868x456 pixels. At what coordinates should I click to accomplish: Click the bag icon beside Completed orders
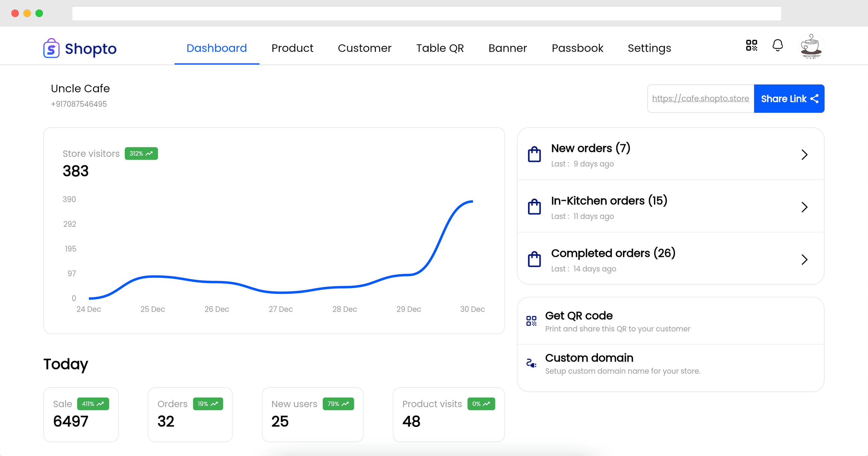click(534, 259)
